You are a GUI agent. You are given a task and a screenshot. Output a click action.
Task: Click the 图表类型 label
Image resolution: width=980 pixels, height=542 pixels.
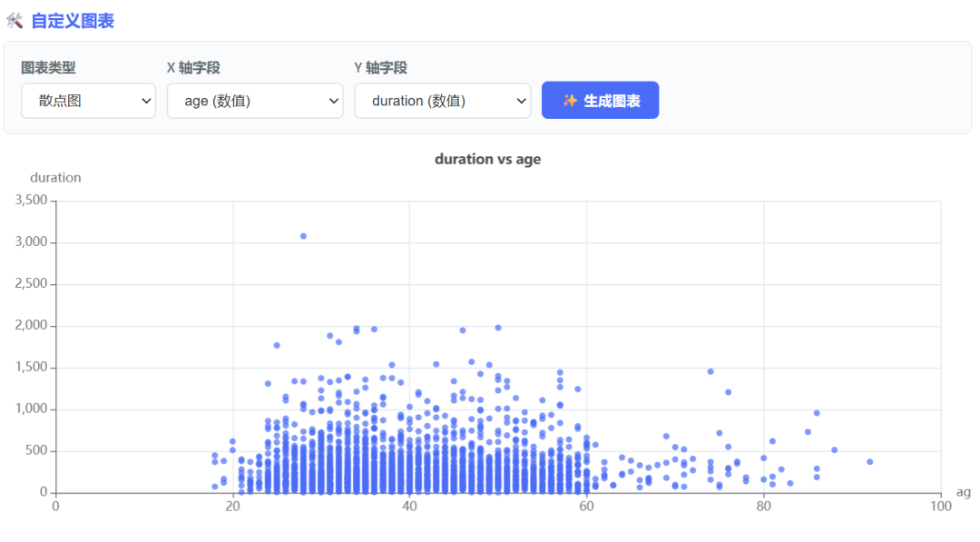pyautogui.click(x=48, y=67)
